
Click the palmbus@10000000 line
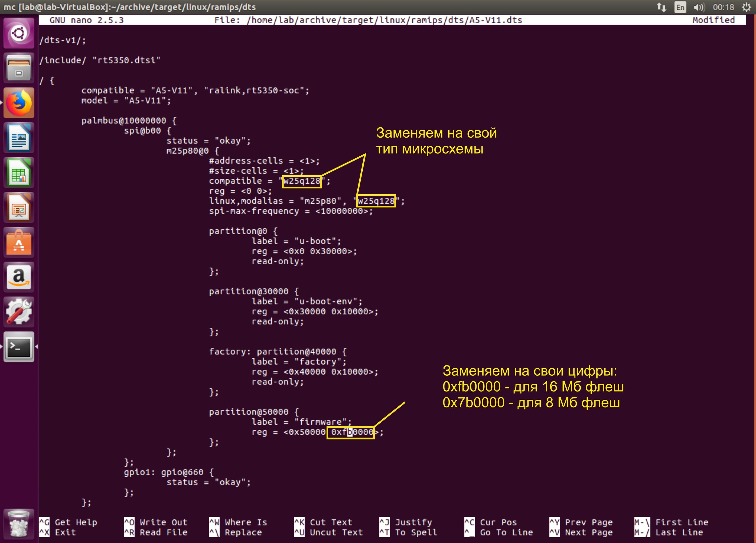point(129,120)
